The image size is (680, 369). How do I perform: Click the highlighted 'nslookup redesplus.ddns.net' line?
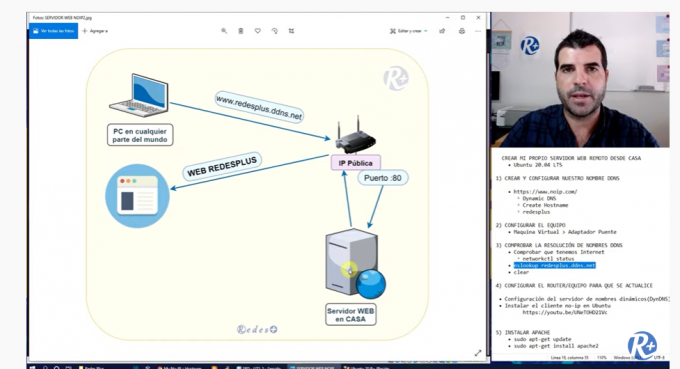(554, 265)
